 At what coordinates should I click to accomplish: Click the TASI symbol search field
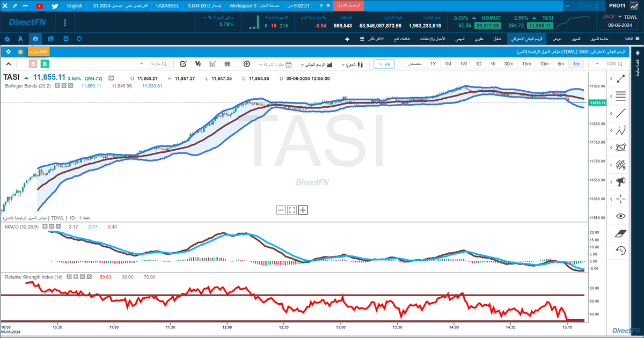pyautogui.click(x=610, y=64)
